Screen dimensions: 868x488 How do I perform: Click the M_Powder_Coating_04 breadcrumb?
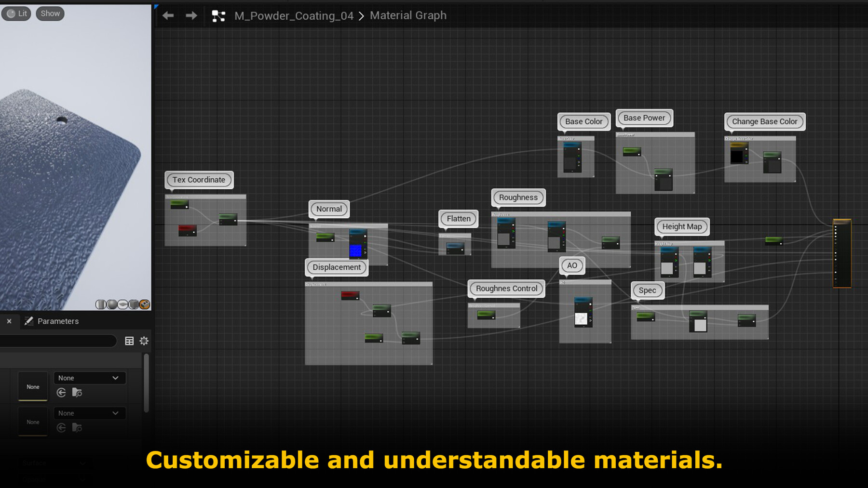[294, 15]
